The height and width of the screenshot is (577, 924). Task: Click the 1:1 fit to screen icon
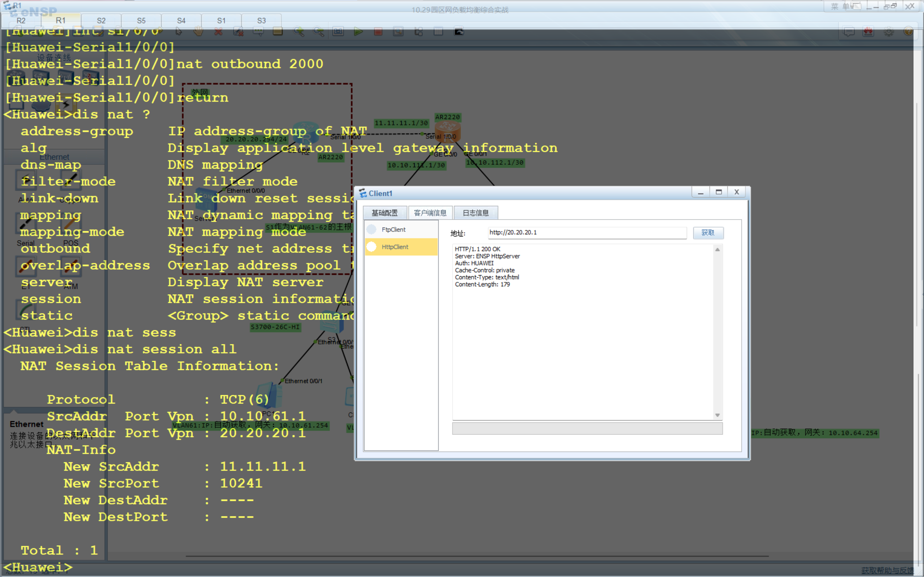click(338, 32)
